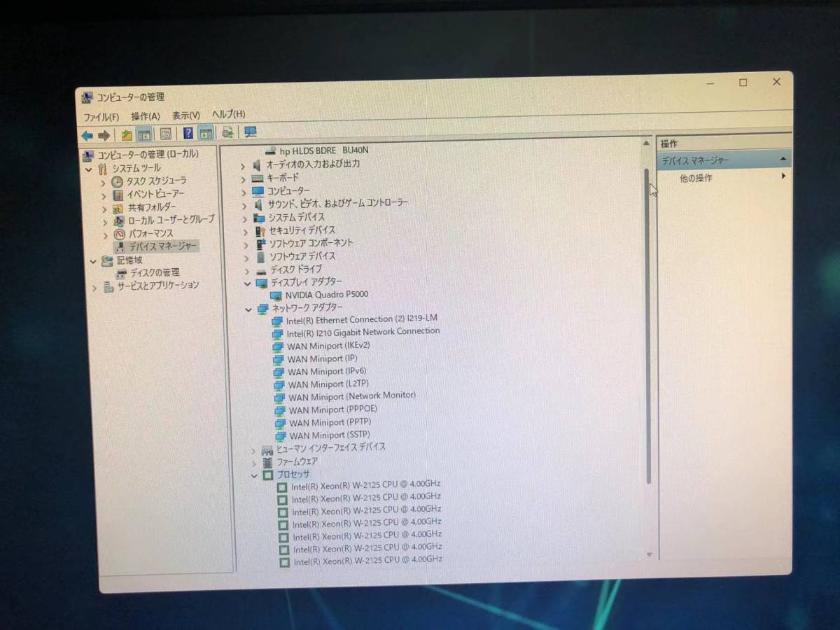Collapse the ネットワーク アダプター category
This screenshot has height=630, width=840.
coord(248,309)
